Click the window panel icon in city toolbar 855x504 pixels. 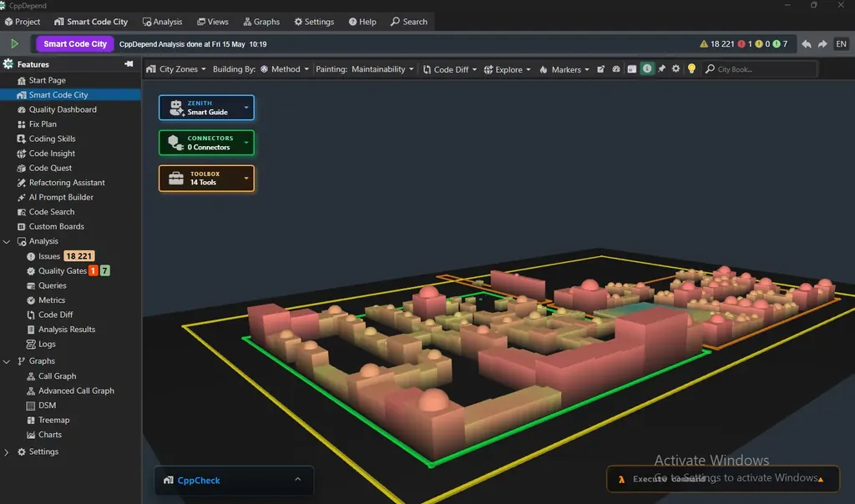pos(631,69)
